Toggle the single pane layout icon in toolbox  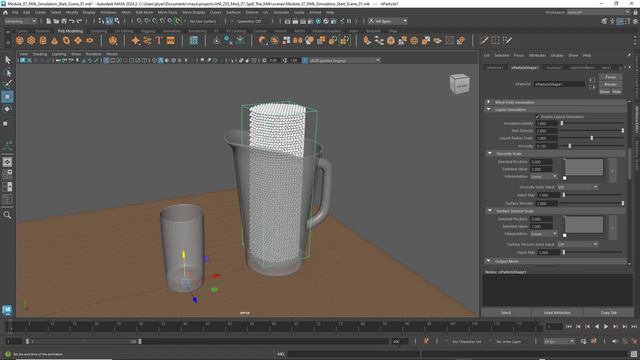7,162
